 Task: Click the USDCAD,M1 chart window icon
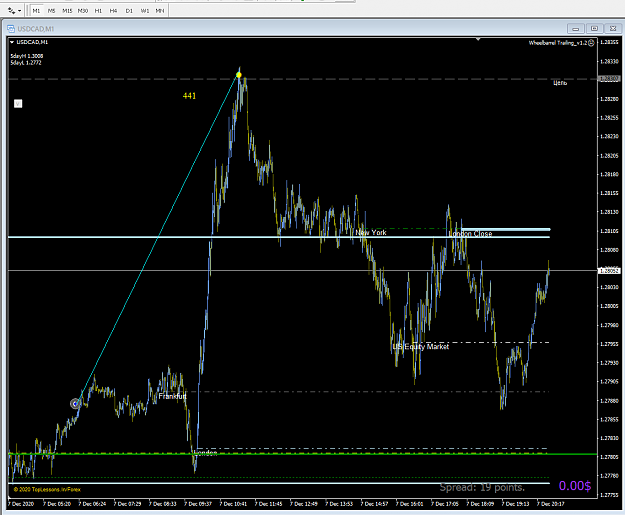(11, 29)
